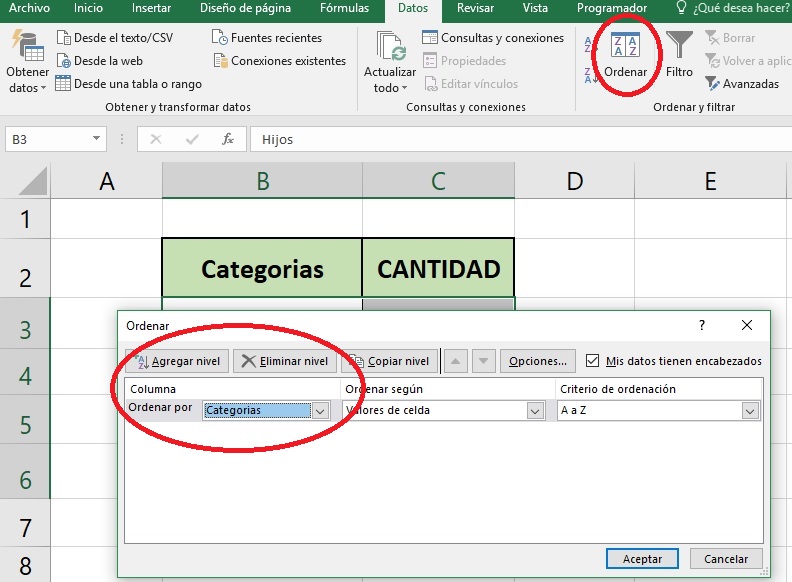
Task: Click the Desde la web icon
Action: 64,61
